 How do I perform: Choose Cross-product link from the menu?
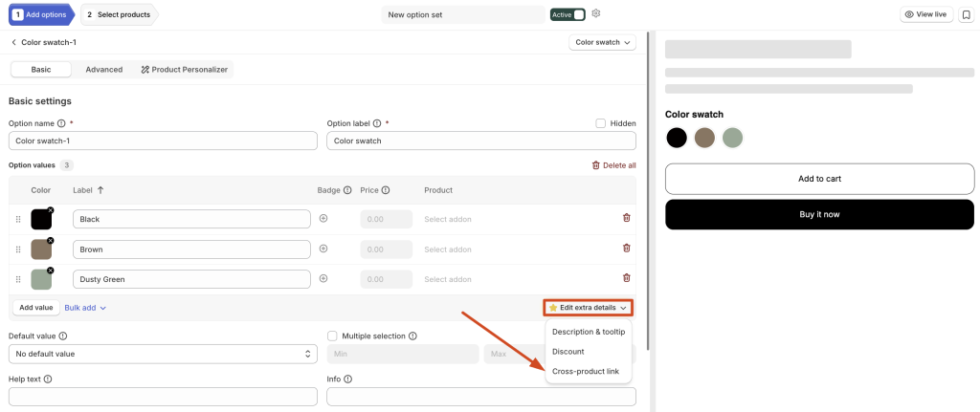click(586, 372)
